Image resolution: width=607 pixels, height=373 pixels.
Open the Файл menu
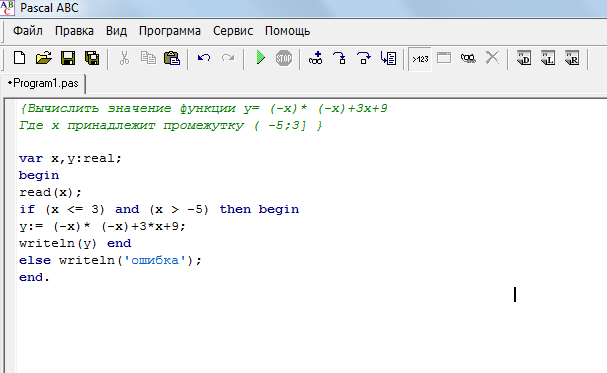coord(27,31)
